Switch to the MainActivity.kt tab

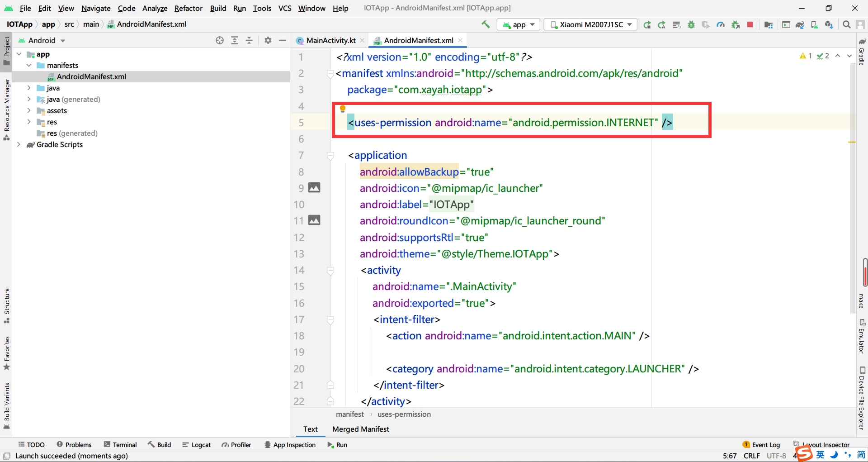click(330, 40)
